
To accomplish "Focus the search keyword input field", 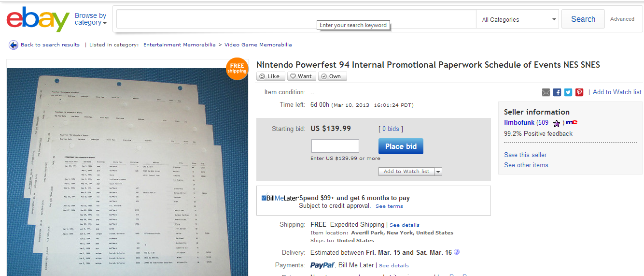I will [x=296, y=19].
